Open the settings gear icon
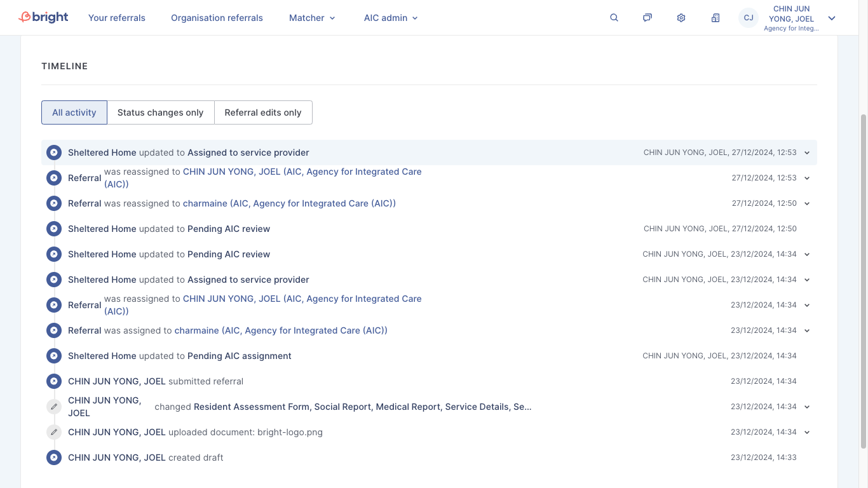 [x=681, y=18]
